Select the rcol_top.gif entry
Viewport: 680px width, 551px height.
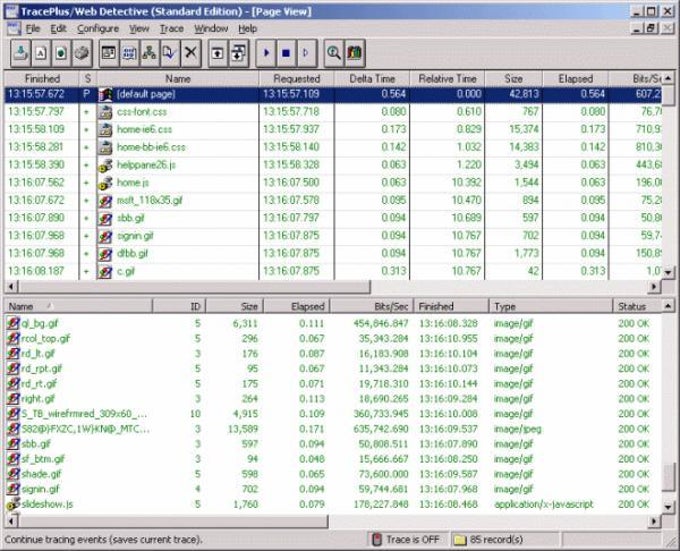point(46,338)
